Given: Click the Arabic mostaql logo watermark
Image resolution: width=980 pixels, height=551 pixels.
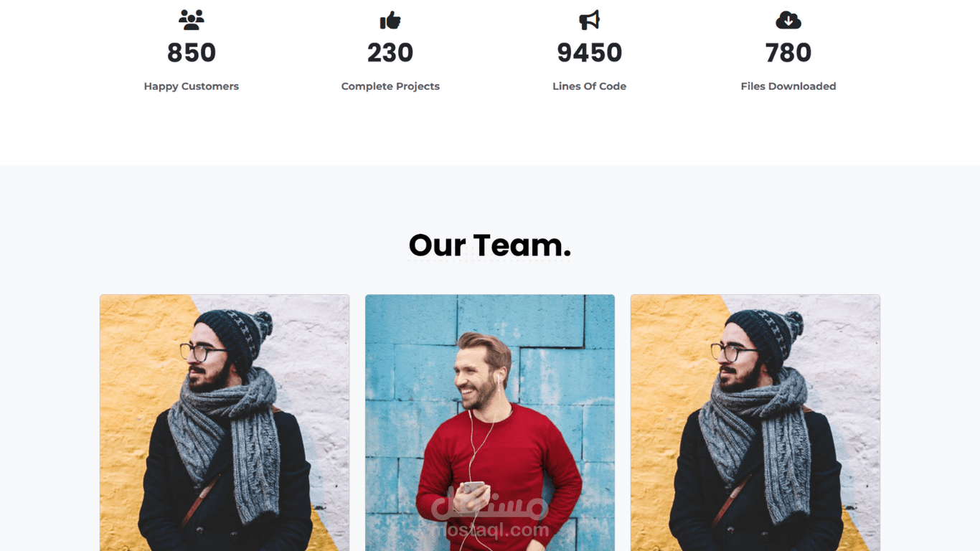Looking at the screenshot, I should 490,503.
